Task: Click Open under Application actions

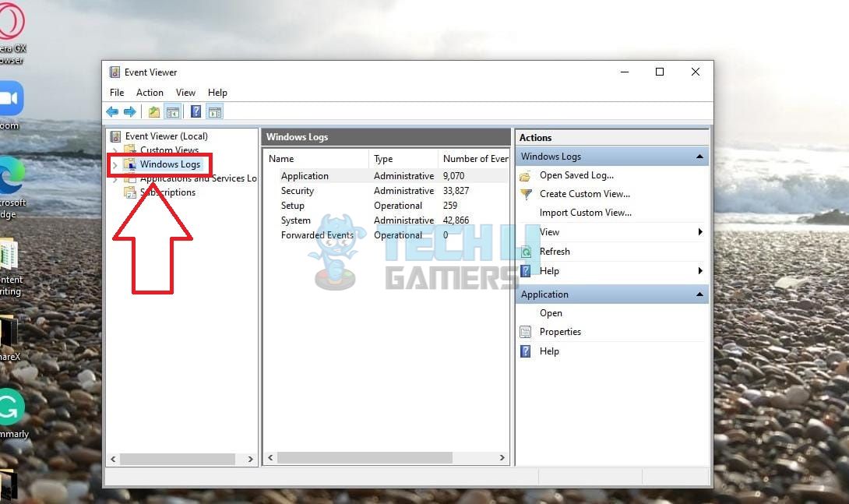Action: 551,313
